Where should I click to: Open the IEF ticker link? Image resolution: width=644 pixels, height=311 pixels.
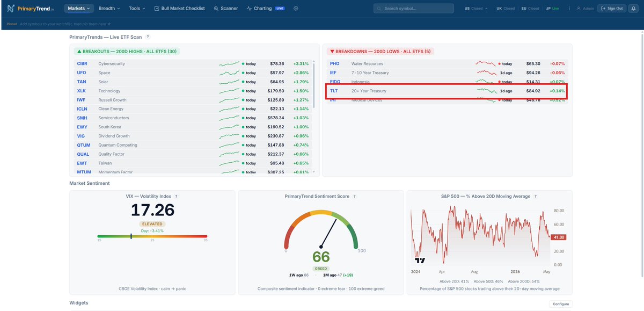point(334,73)
